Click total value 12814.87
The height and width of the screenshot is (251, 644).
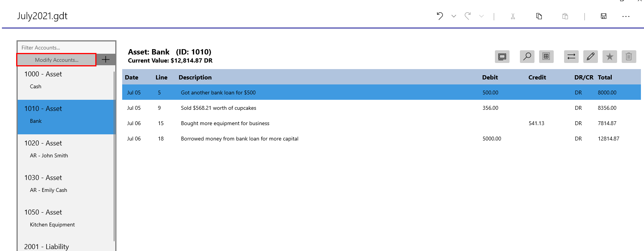pyautogui.click(x=609, y=139)
